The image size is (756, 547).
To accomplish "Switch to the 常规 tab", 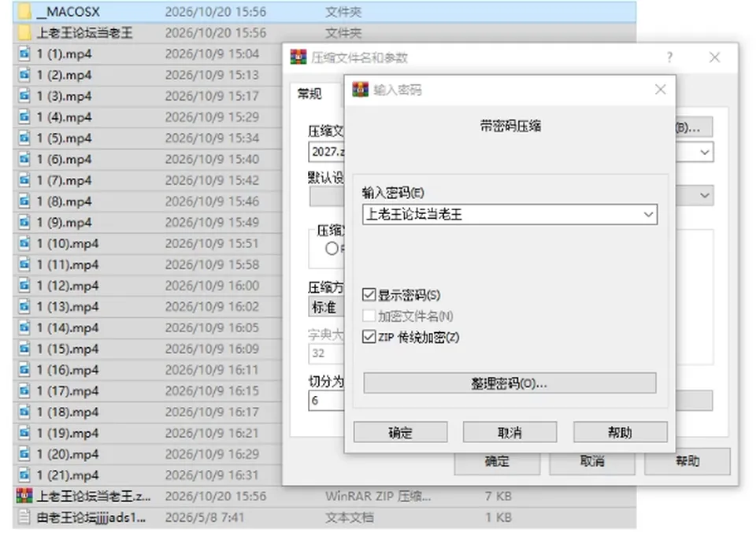I will click(x=309, y=94).
